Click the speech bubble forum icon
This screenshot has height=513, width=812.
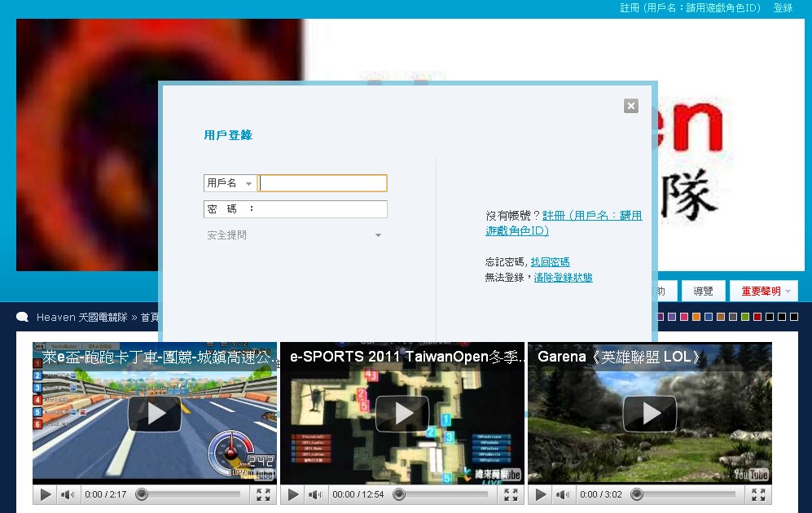point(22,317)
